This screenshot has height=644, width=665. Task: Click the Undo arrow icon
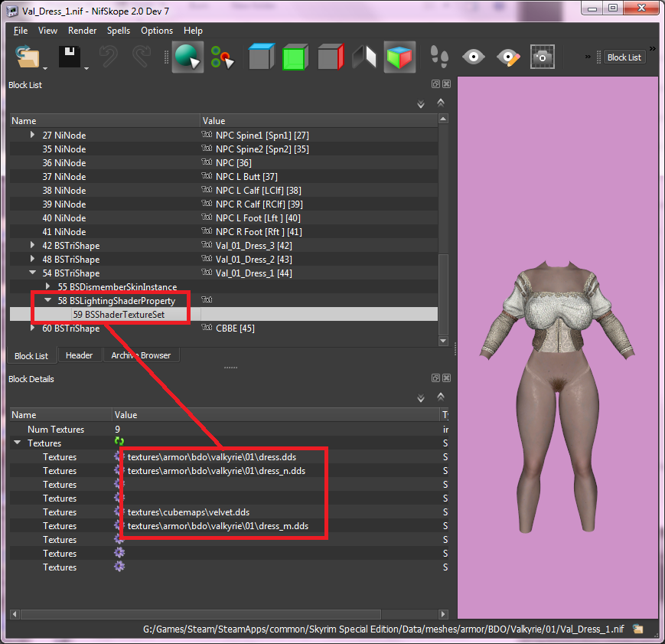click(x=108, y=57)
